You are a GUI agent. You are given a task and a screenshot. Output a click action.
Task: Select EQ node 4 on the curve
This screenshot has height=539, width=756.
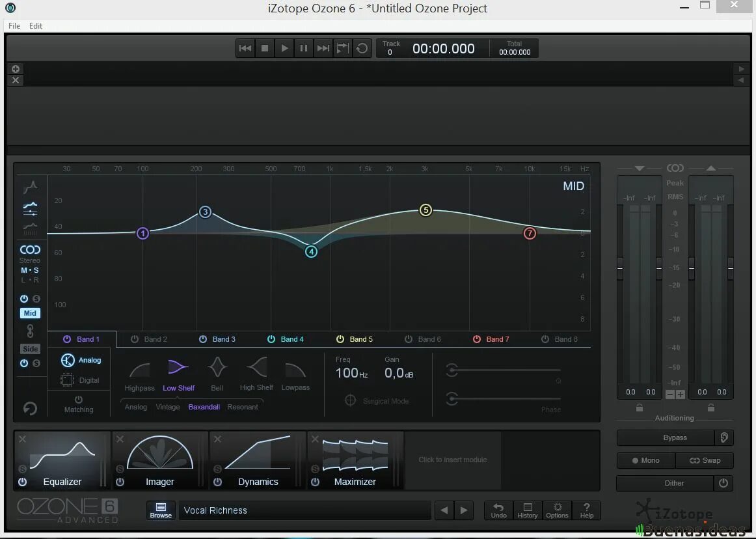[312, 251]
